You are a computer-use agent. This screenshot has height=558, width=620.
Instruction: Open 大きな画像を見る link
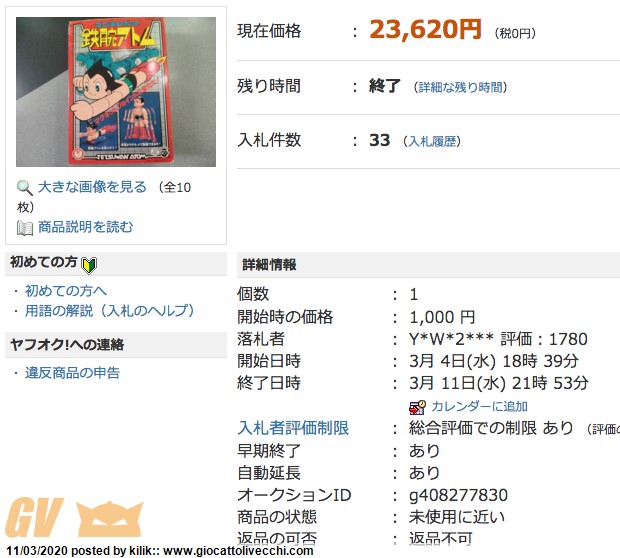[92, 187]
